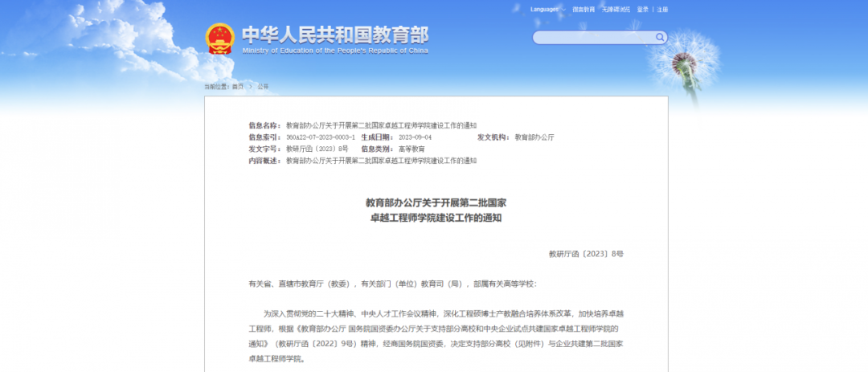Viewport: 868px width, 372px height.
Task: Click the right-aligned 教研厅函〔2023〕8号 above the body
Action: click(x=586, y=254)
